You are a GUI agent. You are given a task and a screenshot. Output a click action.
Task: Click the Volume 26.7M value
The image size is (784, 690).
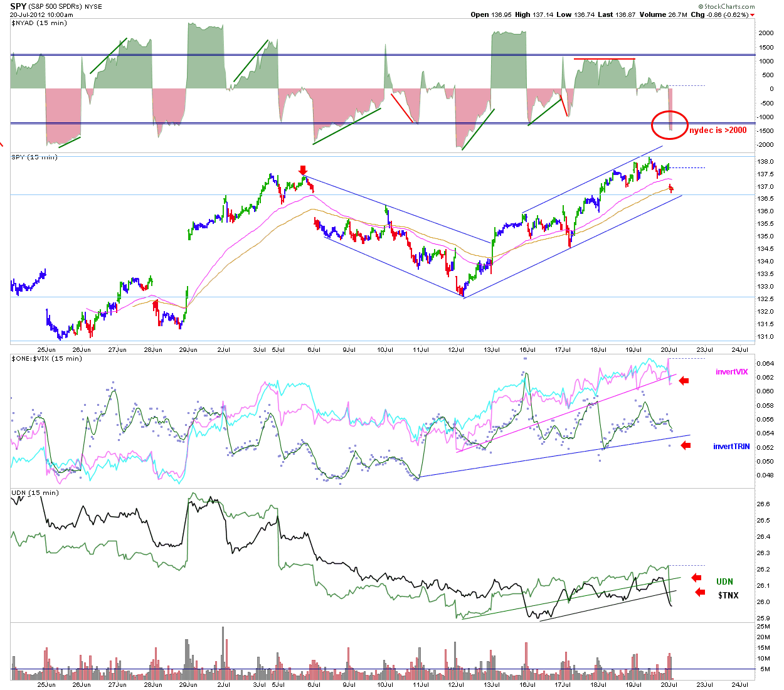coord(664,14)
